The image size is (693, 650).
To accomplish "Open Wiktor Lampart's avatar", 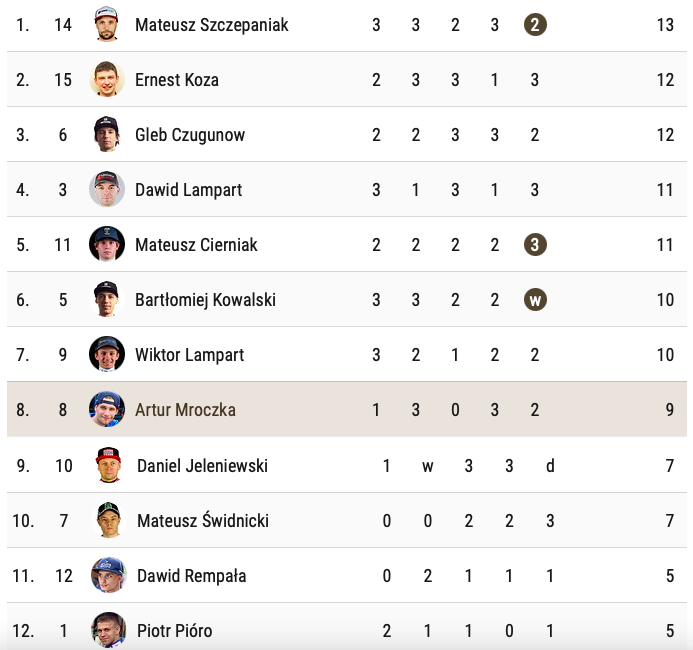I will 107,354.
